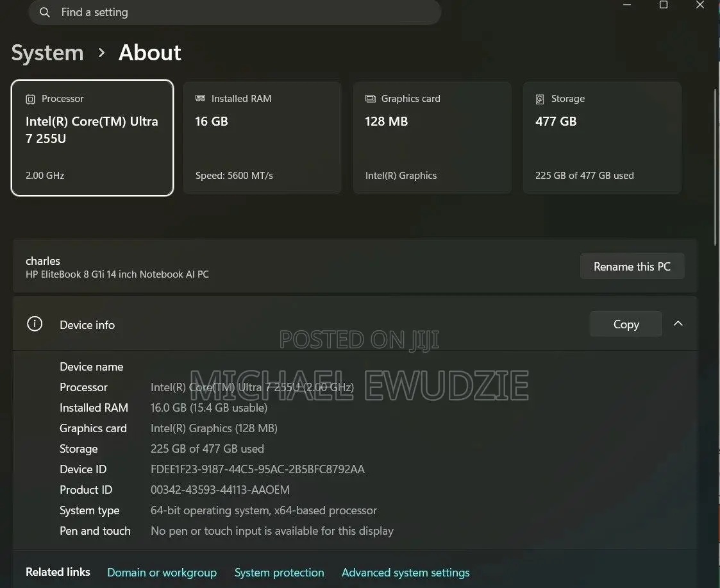Click the storage drive icon
The height and width of the screenshot is (588, 720).
tap(540, 99)
